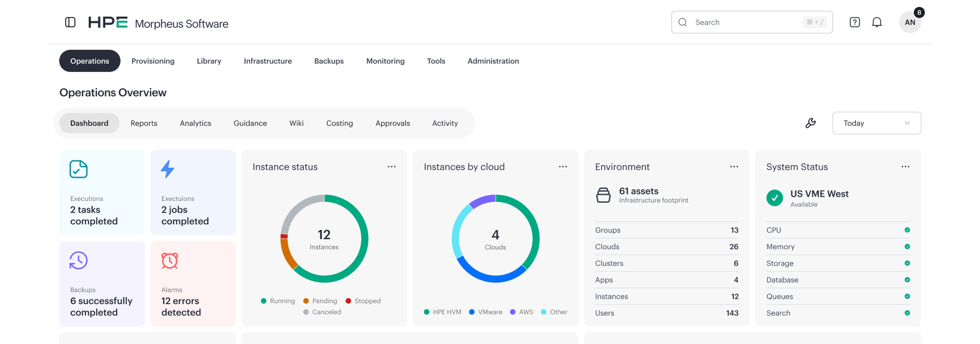Open the Backups menu
The height and width of the screenshot is (344, 980).
pyautogui.click(x=329, y=61)
